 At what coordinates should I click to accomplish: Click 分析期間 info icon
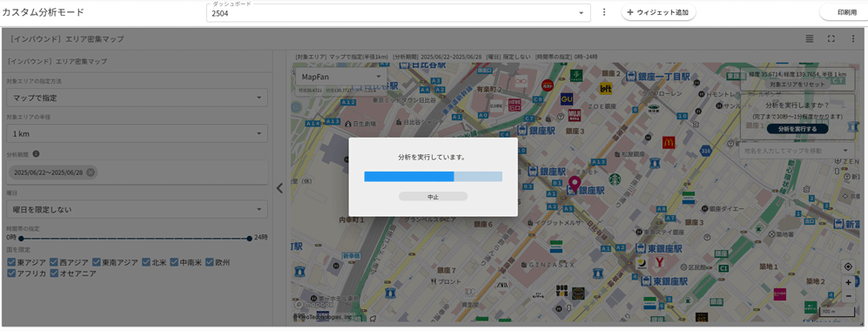pyautogui.click(x=36, y=154)
